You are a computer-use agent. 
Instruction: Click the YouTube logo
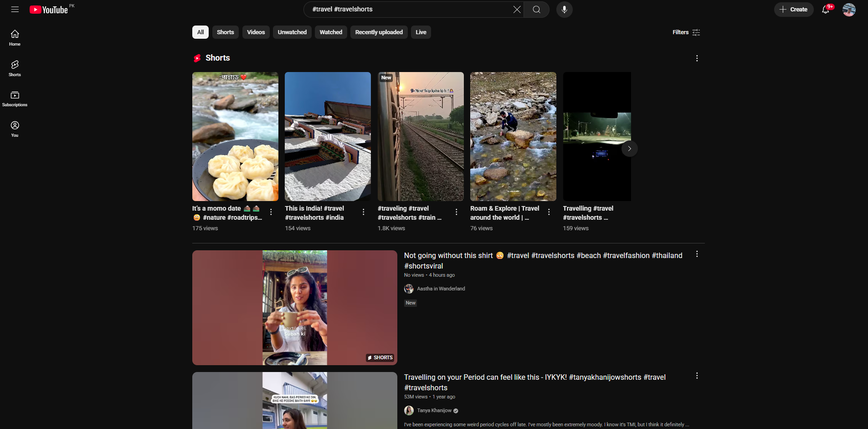tap(49, 10)
